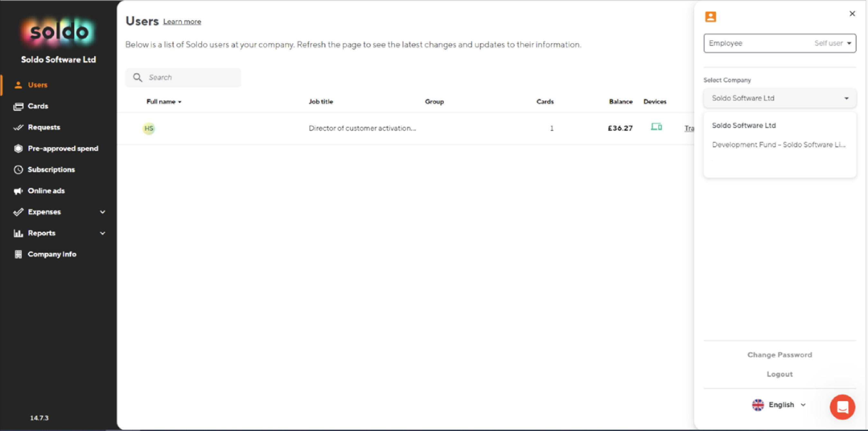
Task: Choose Soldo Software Ltd from company list
Action: (744, 126)
